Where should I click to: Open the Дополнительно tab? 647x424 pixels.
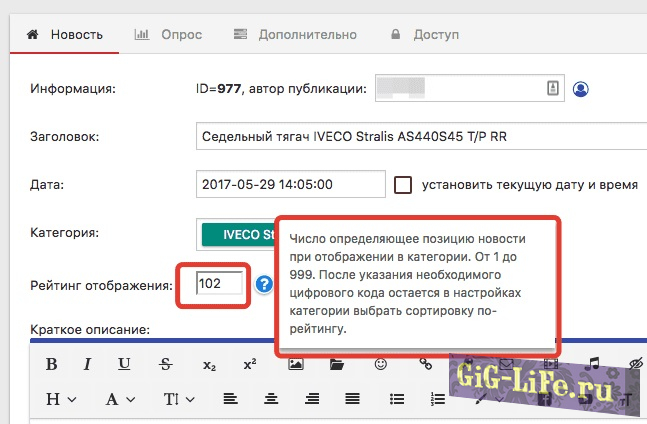coord(295,35)
